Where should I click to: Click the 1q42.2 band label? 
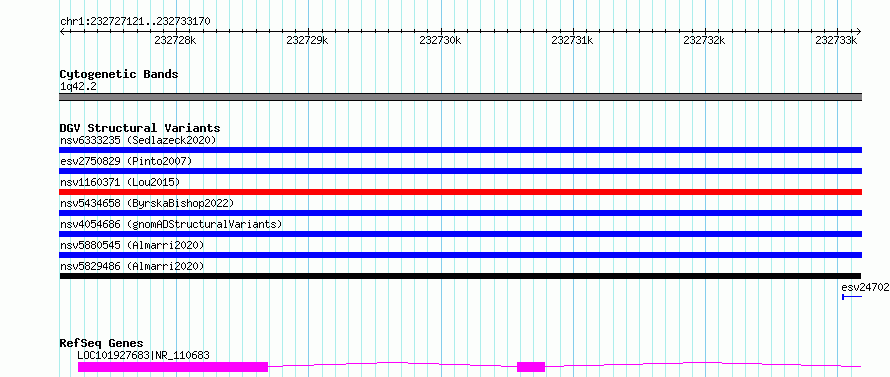tap(77, 86)
